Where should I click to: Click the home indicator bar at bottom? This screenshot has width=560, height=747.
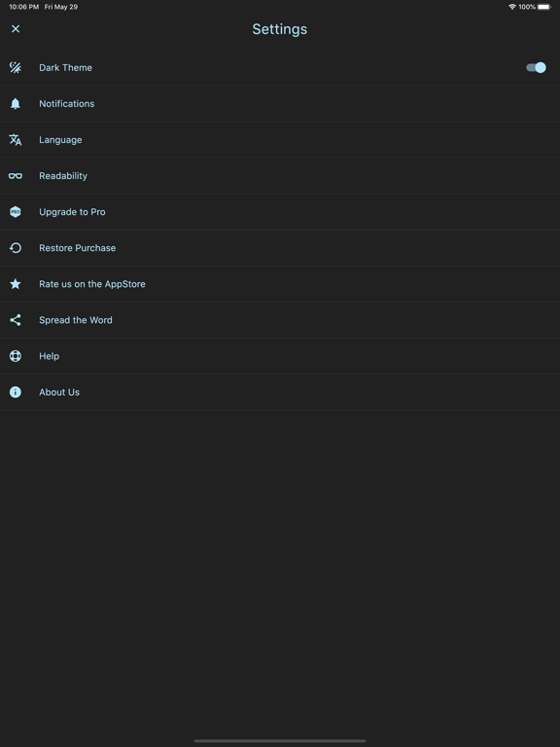(280, 741)
